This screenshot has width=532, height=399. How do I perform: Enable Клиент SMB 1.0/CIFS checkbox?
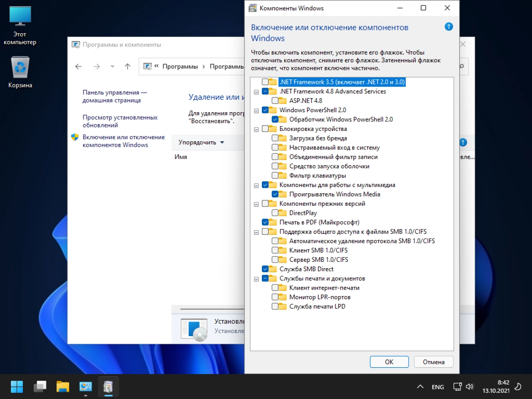pyautogui.click(x=275, y=250)
